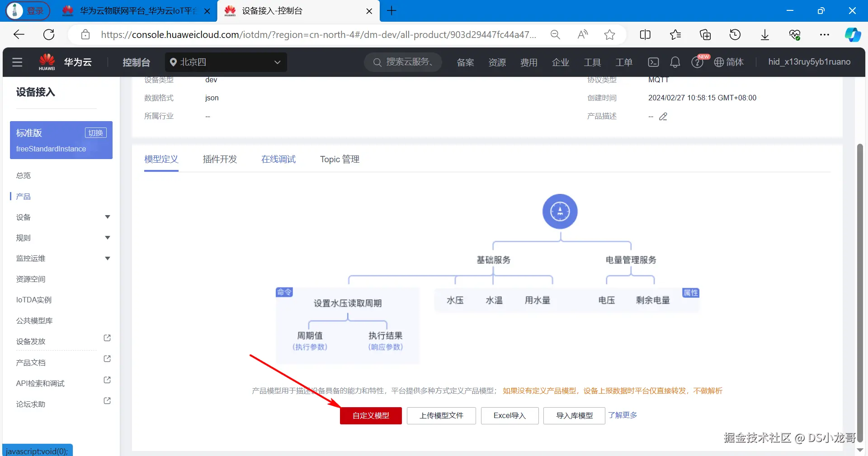This screenshot has width=868, height=456.
Task: Select 总览 in the sidebar
Action: [x=24, y=175]
